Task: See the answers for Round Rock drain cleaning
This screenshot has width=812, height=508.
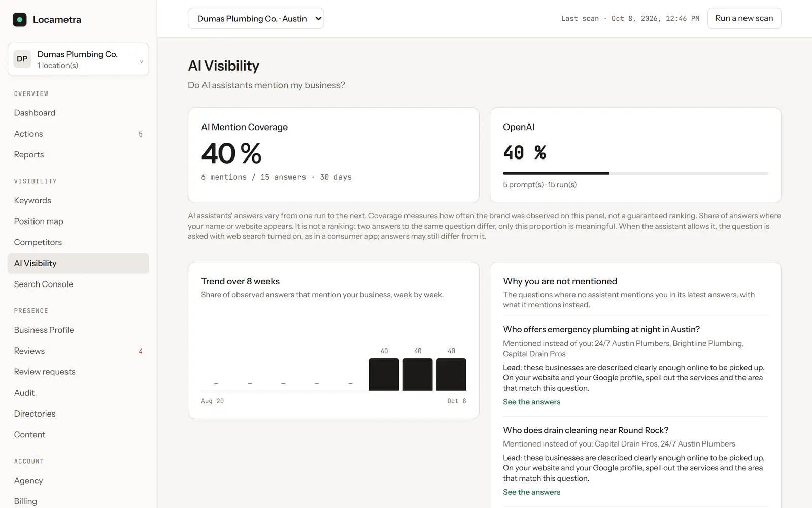Action: tap(531, 492)
